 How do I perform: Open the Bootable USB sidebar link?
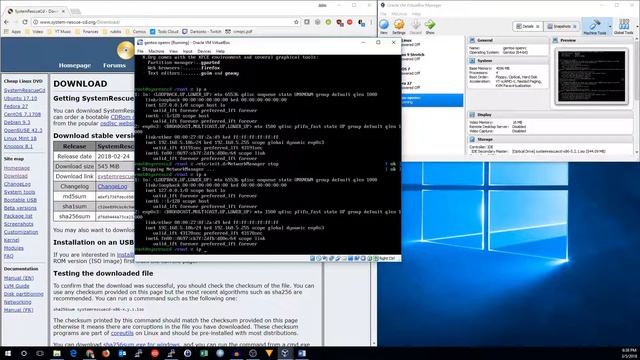pyautogui.click(x=20, y=200)
